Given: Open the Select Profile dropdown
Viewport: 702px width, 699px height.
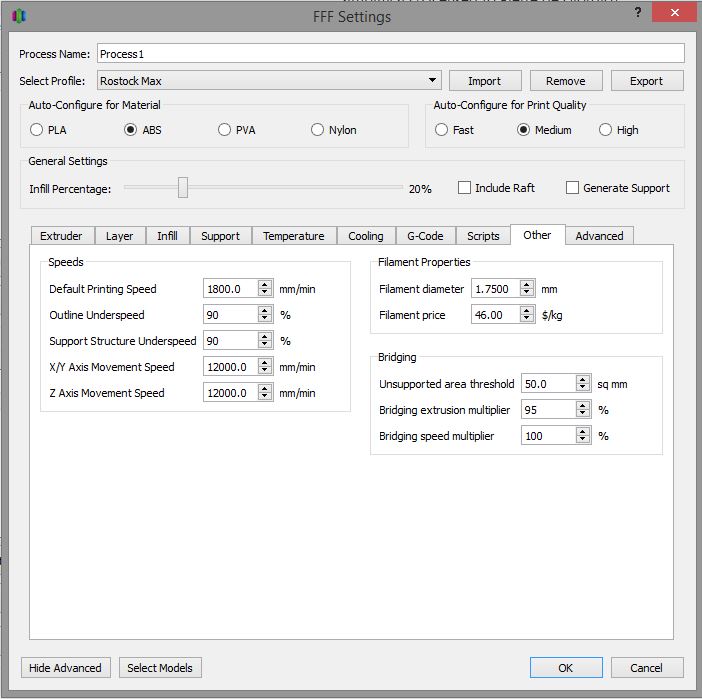Looking at the screenshot, I should coord(432,81).
